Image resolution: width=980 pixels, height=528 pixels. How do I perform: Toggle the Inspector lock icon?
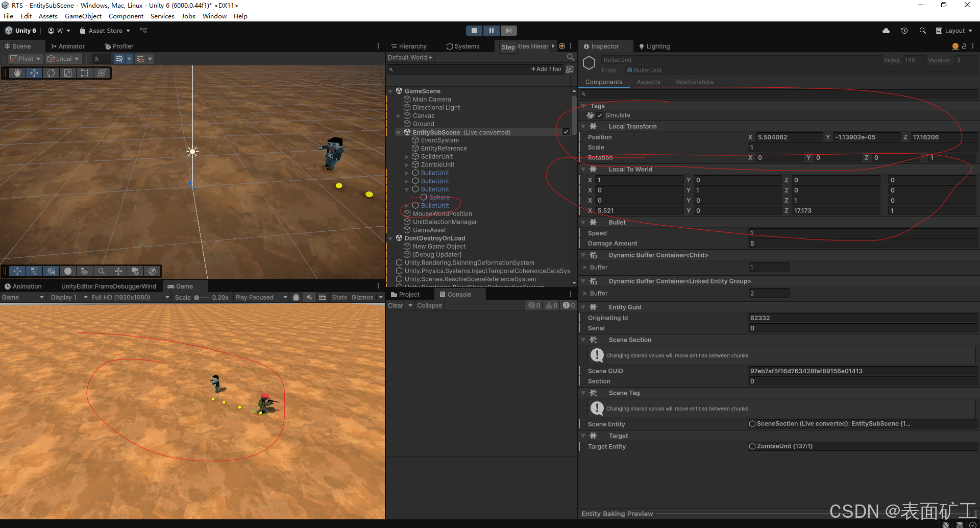964,46
